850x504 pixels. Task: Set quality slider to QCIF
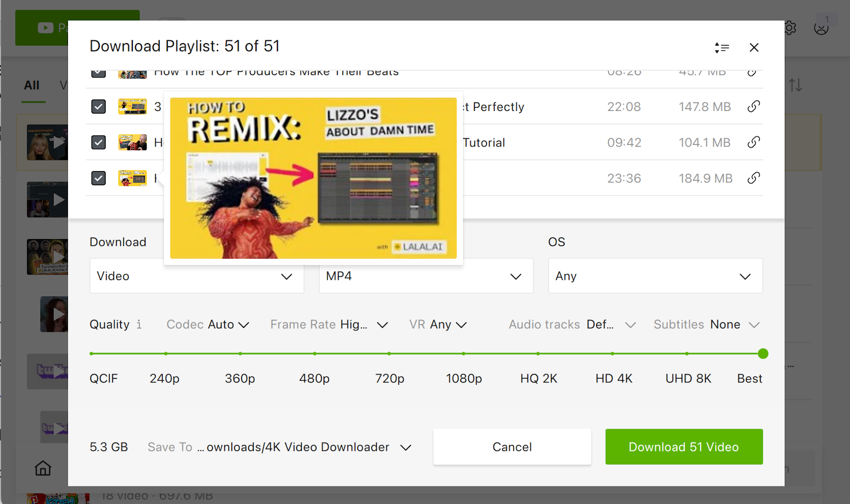coord(92,354)
